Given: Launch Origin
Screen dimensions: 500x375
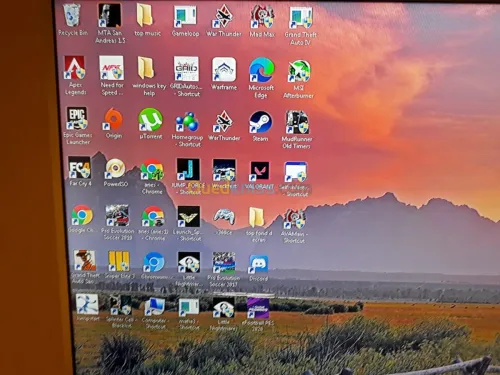Looking at the screenshot, I should tap(113, 119).
